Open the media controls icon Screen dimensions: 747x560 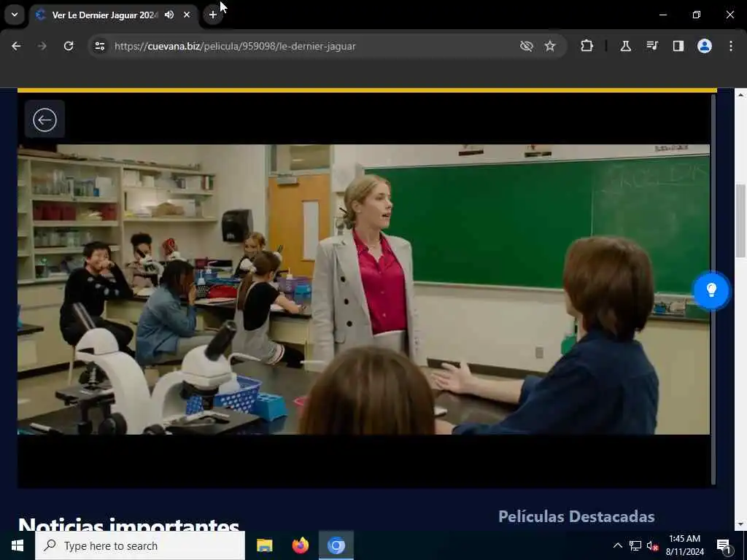tap(652, 46)
